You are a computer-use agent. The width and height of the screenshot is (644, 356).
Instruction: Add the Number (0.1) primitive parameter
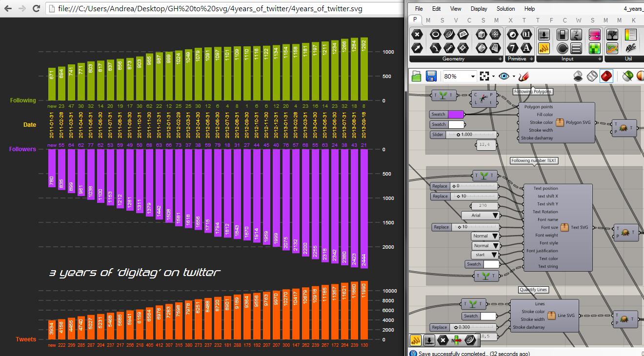pos(526,35)
